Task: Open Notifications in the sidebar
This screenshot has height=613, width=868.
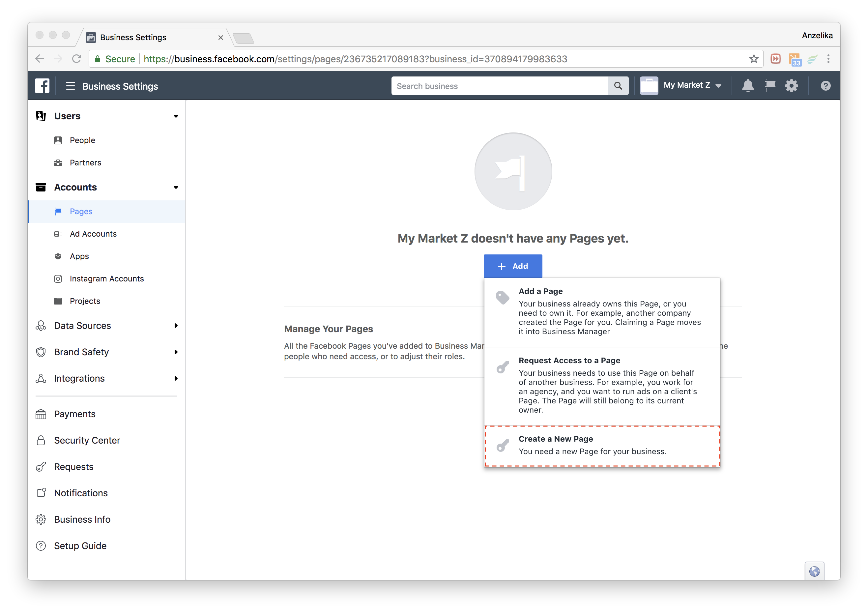Action: pyautogui.click(x=106, y=493)
